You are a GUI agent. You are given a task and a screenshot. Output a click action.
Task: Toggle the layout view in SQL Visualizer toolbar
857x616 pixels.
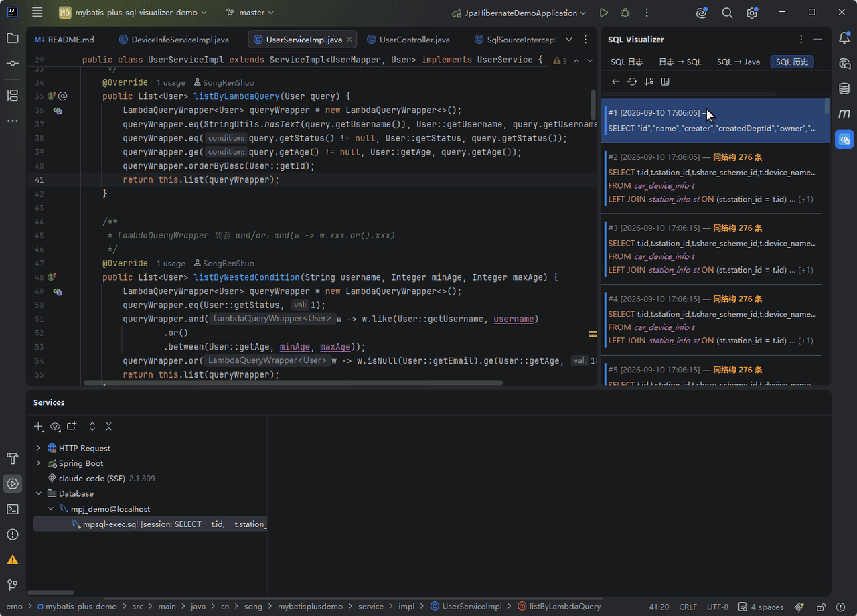[665, 82]
